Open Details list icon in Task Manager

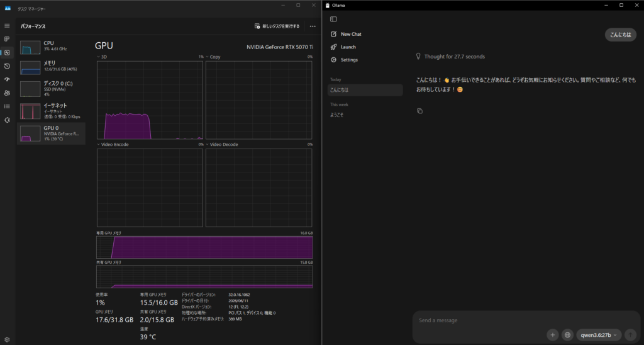point(7,106)
